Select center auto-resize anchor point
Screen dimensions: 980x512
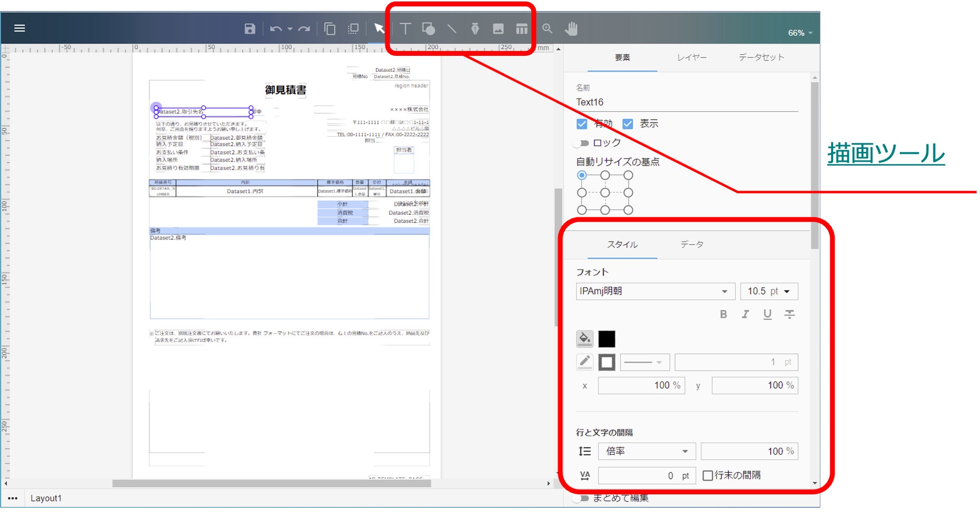click(605, 193)
